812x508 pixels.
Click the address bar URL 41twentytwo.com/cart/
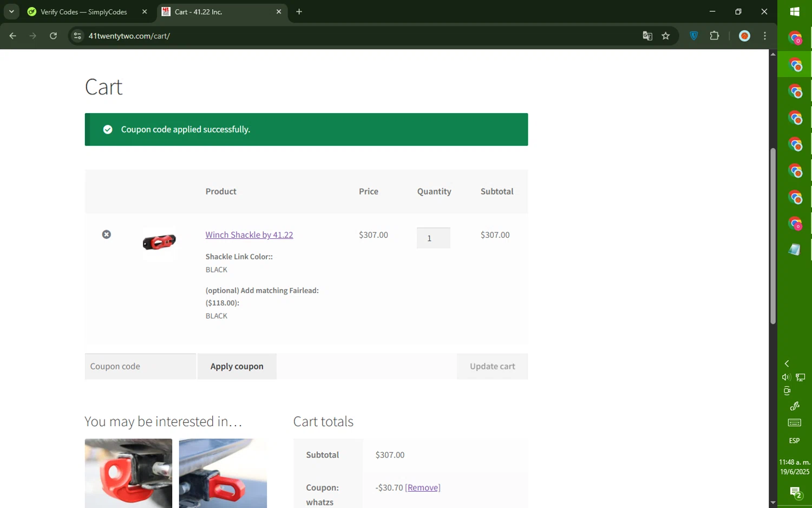129,36
